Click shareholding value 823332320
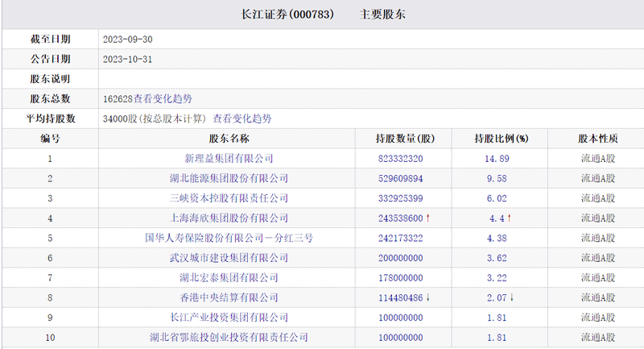Screen dimensions: 644x349 [x=400, y=159]
